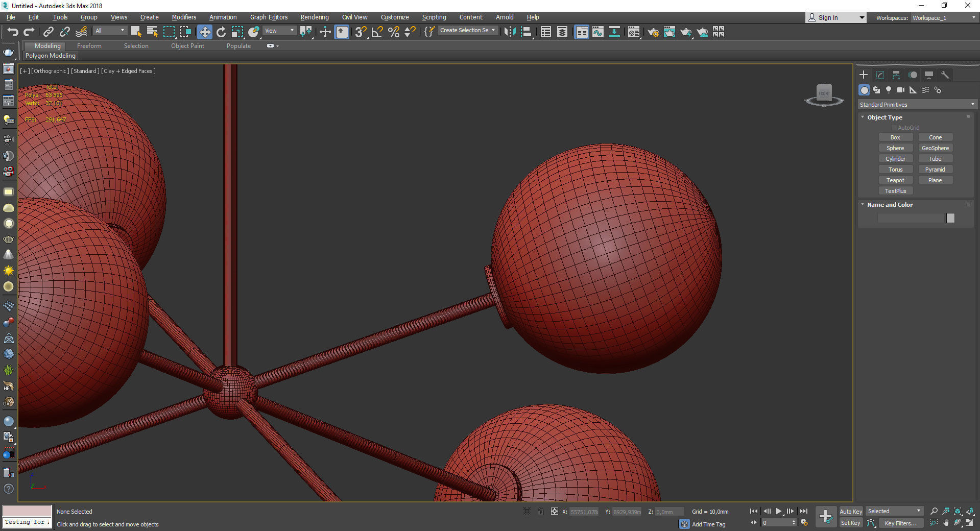980x531 pixels.
Task: Click the object name input field
Action: pyautogui.click(x=911, y=218)
